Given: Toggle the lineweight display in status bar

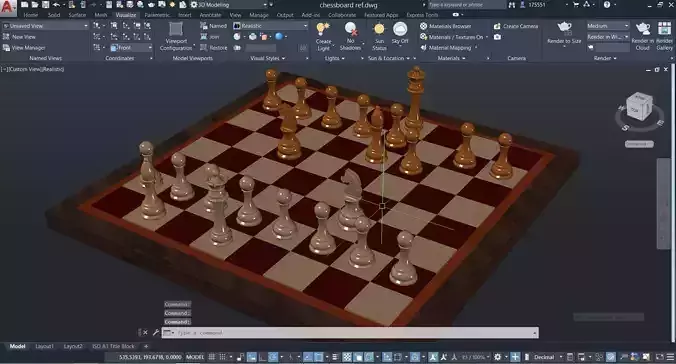Looking at the screenshot, I should (x=335, y=357).
